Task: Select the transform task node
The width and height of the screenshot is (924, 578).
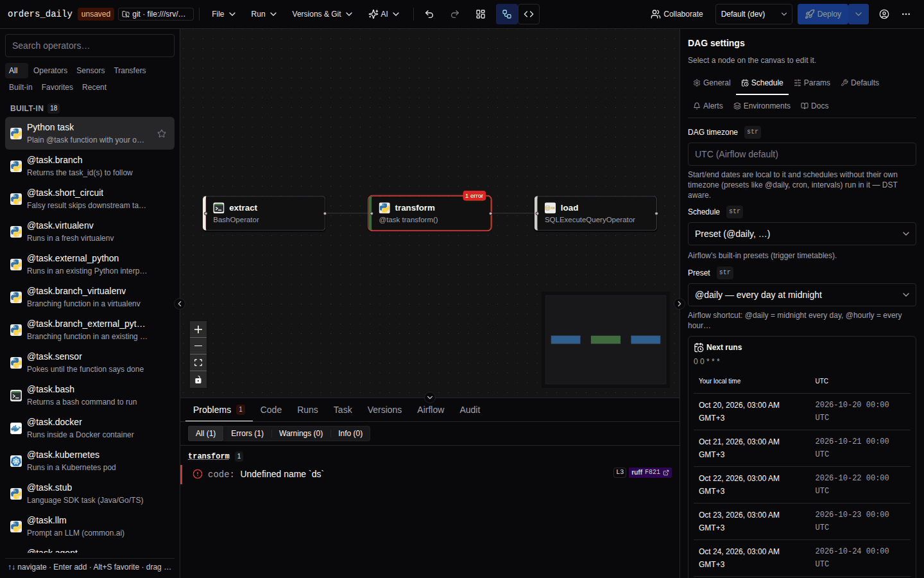Action: tap(430, 213)
